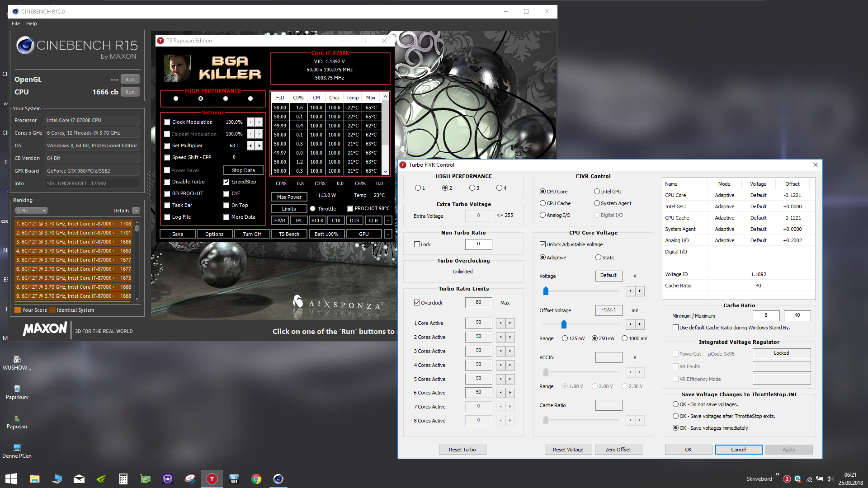Launch NVIDIA icon in taskbar
Viewport: 868px width, 488px height.
click(101, 479)
